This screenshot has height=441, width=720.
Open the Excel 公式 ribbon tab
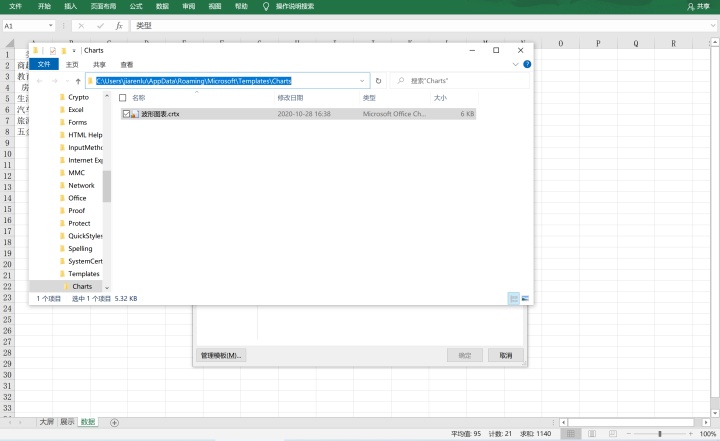point(136,6)
